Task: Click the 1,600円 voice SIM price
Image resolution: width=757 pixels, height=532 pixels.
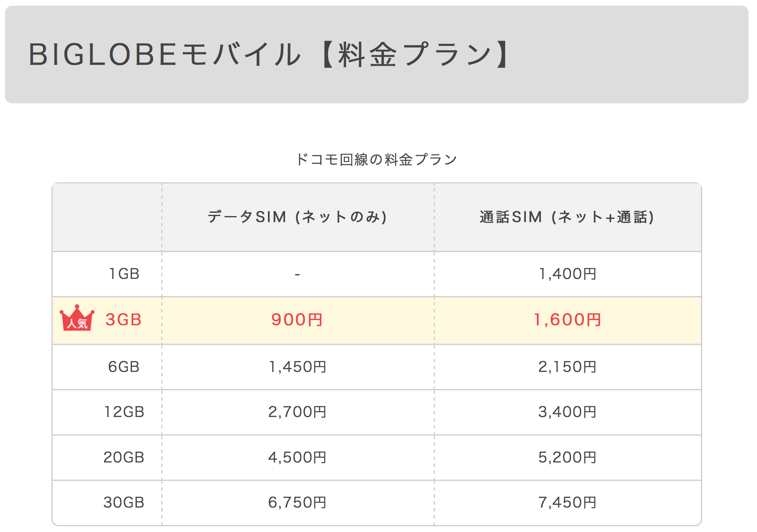Action: tap(567, 320)
